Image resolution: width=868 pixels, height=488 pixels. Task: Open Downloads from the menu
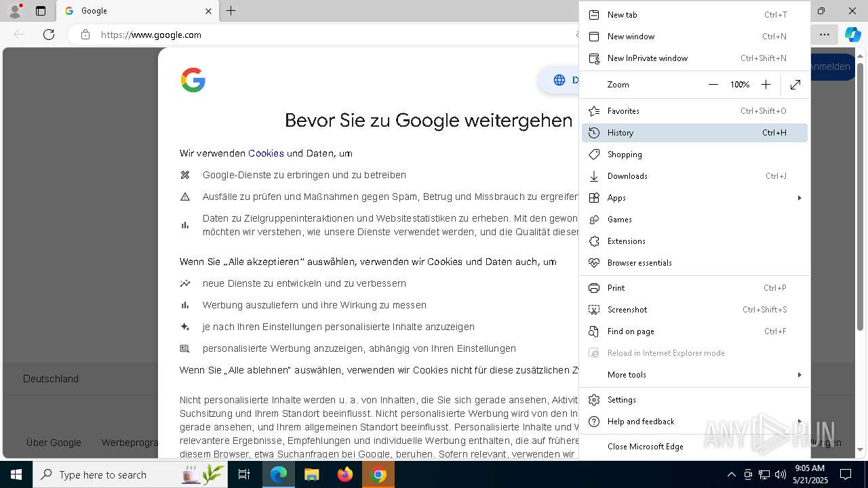(x=694, y=176)
